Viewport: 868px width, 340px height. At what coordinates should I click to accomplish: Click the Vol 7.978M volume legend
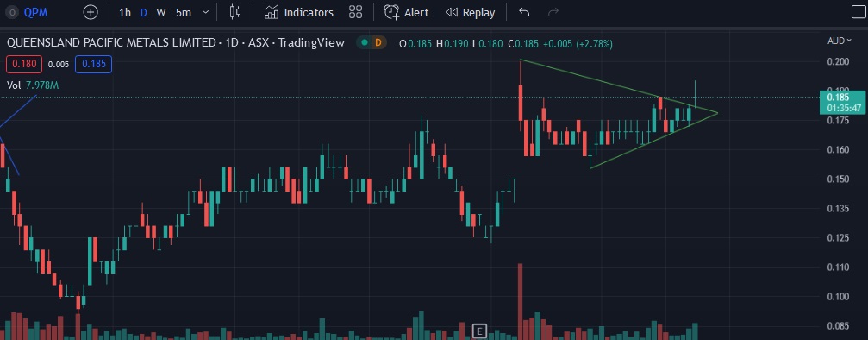(x=34, y=85)
